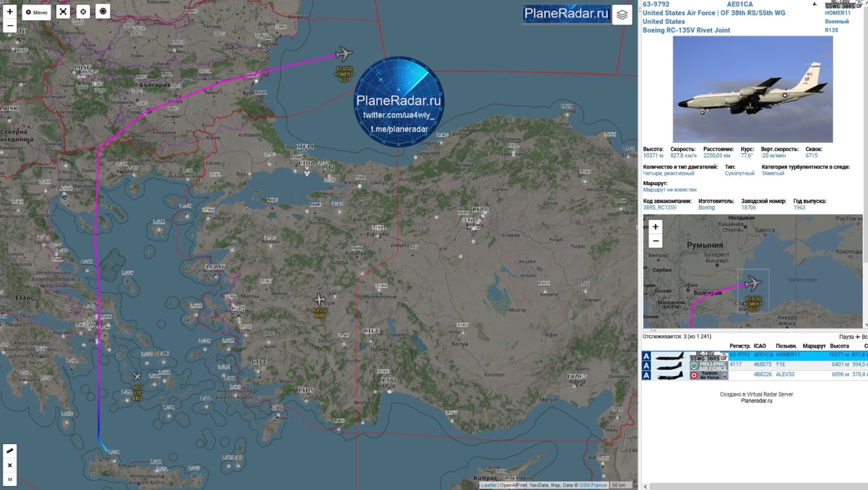
Task: Select the HOMER11 aircraft icon on the map
Action: [x=344, y=54]
